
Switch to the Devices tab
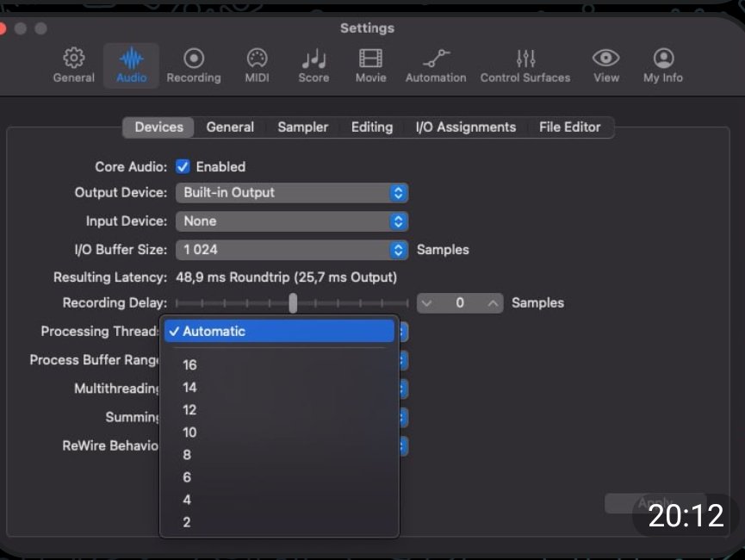[x=158, y=127]
